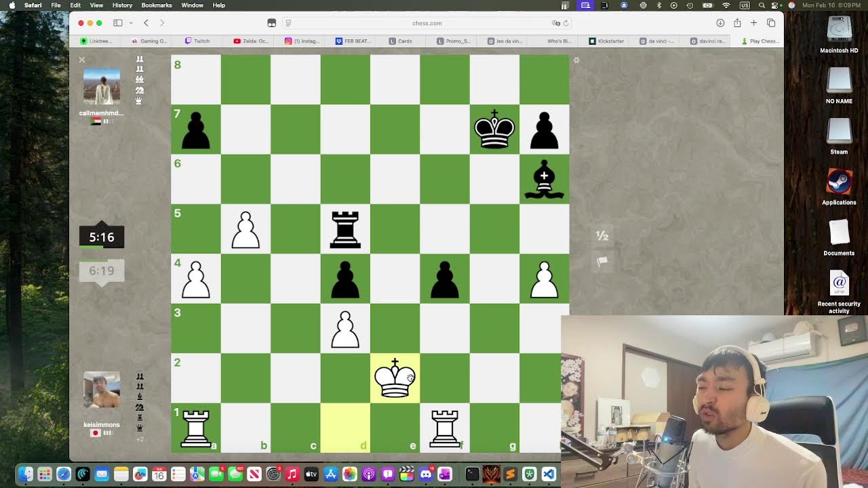
Task: Go back with Safari's back arrow
Action: [x=146, y=23]
